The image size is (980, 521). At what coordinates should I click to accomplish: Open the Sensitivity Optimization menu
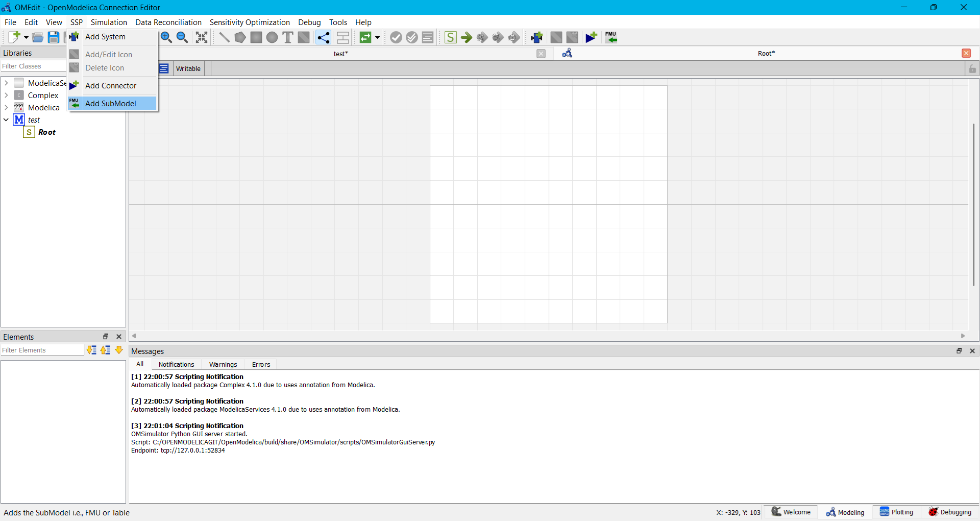tap(250, 22)
